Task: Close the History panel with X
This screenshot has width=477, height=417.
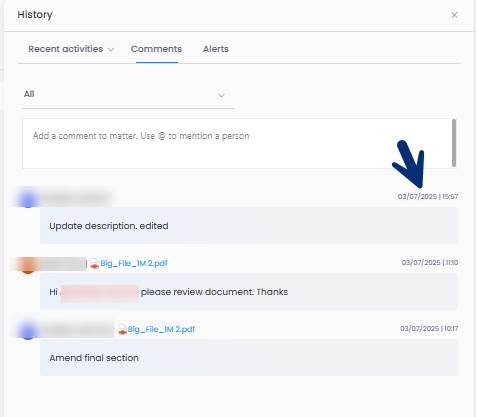Action: point(454,15)
